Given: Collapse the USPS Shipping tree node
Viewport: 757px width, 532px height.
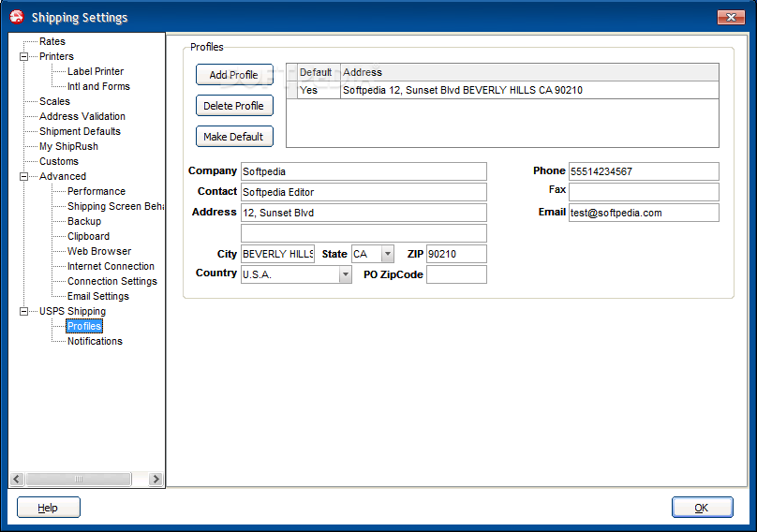Looking at the screenshot, I should coord(23,311).
